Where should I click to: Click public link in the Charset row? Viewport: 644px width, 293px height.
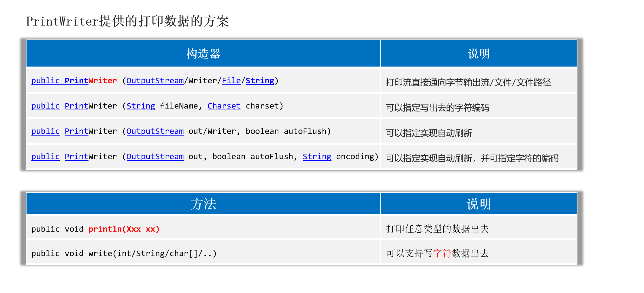coord(45,106)
